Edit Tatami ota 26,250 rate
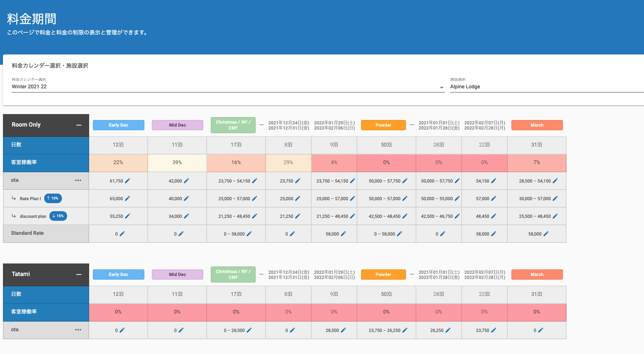Viewport: 644px width, 354px height. point(448,330)
